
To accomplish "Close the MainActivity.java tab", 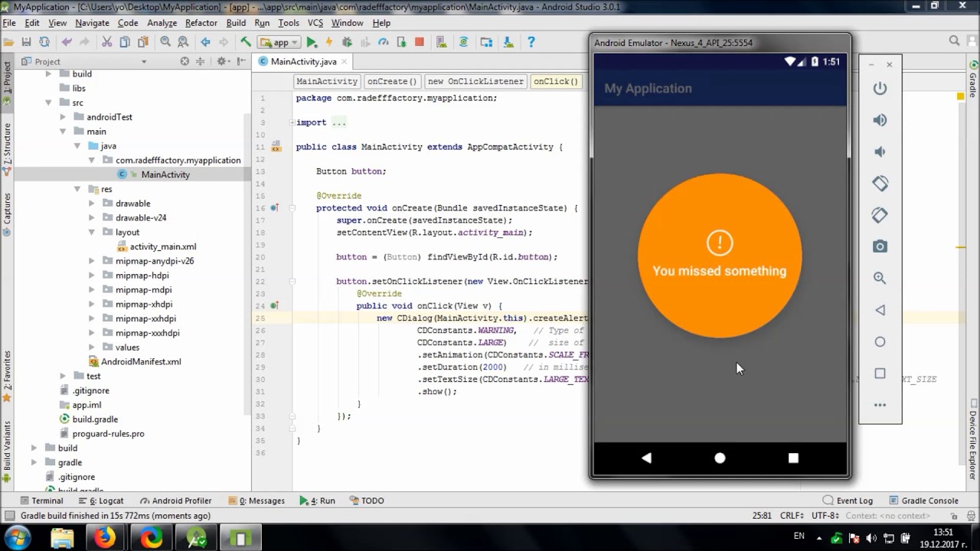I will click(x=345, y=61).
